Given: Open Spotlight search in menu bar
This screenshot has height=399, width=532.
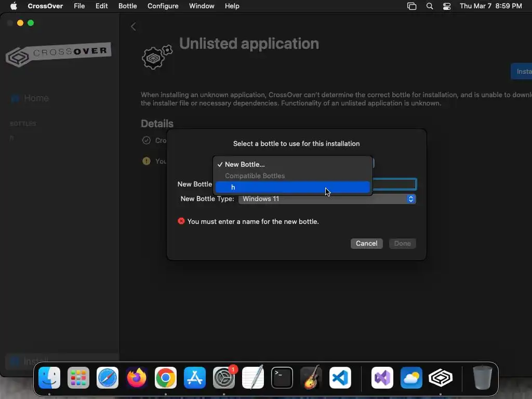Looking at the screenshot, I should pos(430,6).
